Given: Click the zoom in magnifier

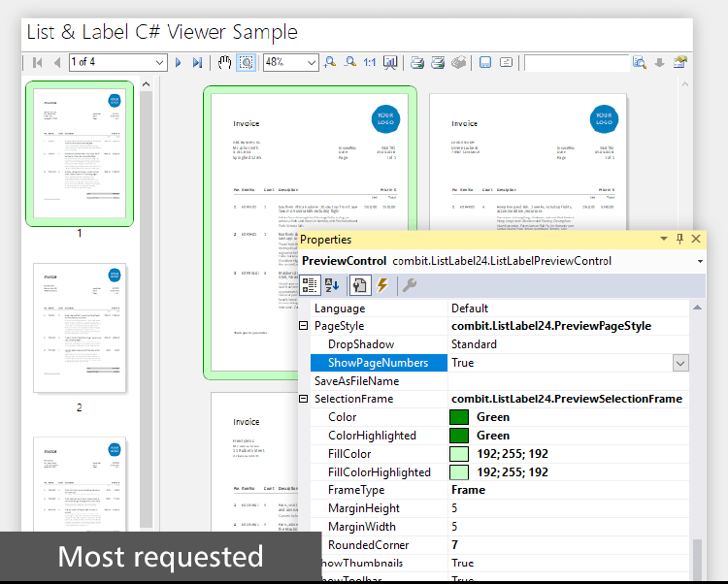Looking at the screenshot, I should coord(330,62).
